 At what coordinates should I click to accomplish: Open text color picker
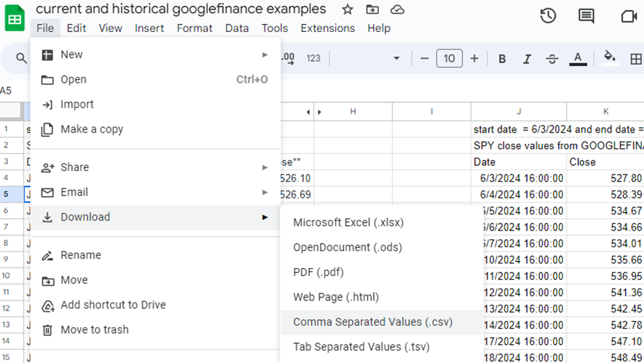click(578, 59)
